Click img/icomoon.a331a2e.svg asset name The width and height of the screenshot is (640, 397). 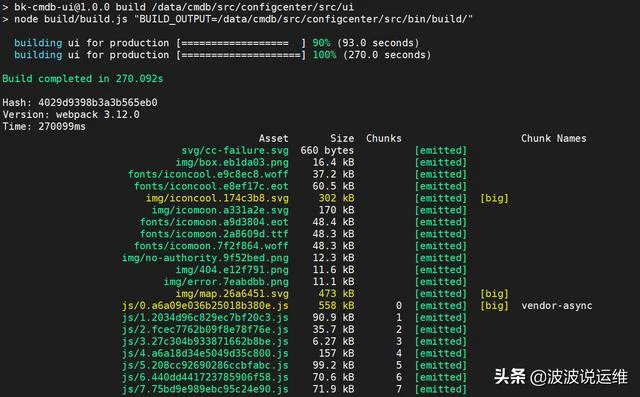click(x=220, y=210)
